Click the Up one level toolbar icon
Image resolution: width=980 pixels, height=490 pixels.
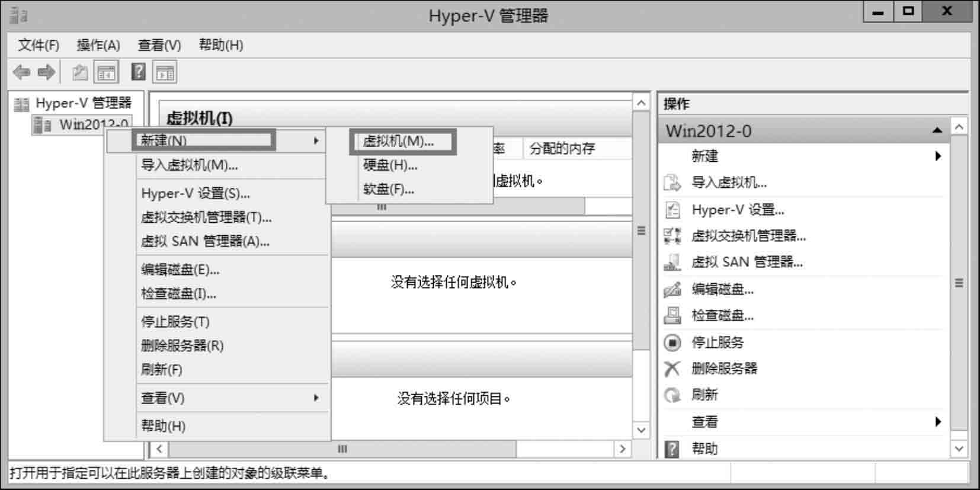coord(80,73)
